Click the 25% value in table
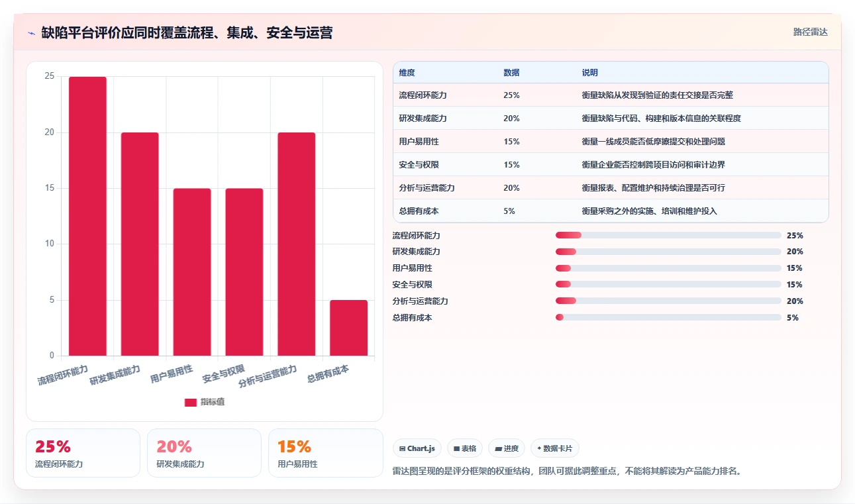 511,95
